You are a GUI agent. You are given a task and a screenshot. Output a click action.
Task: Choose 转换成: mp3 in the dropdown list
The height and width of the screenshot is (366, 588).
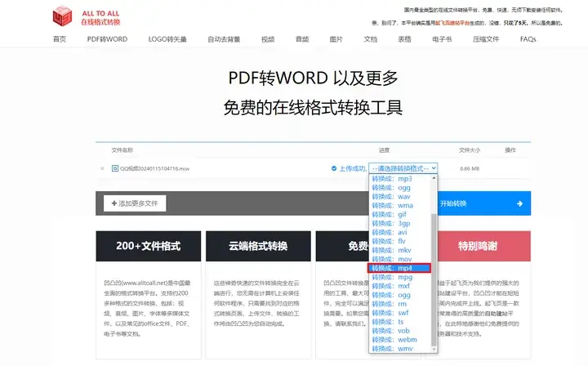(x=392, y=178)
